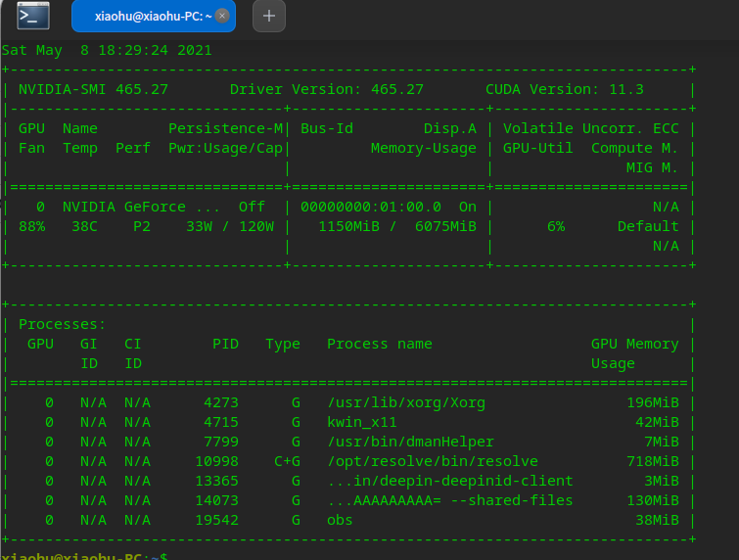Close the xiaohu@xiaohu-PC tab

click(222, 16)
